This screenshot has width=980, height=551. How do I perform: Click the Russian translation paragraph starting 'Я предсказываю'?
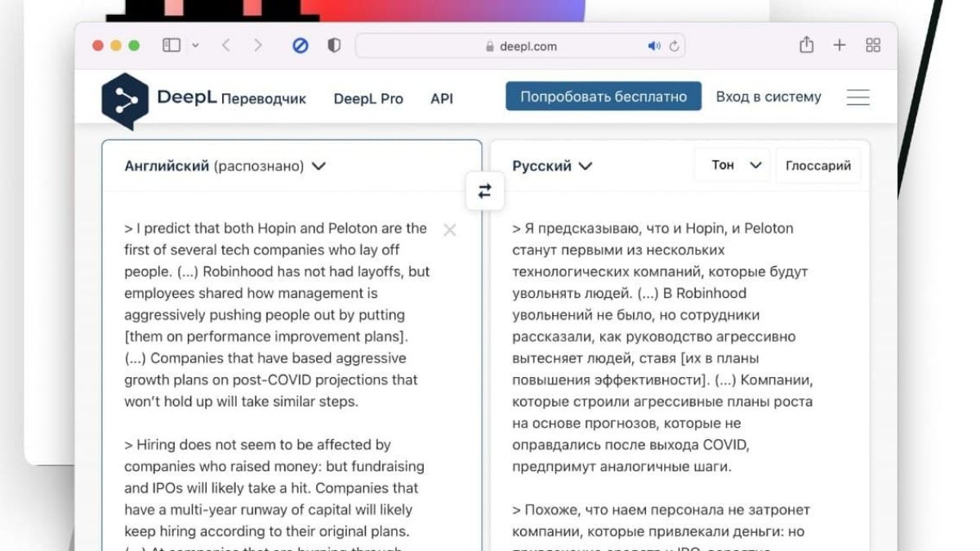click(x=662, y=348)
